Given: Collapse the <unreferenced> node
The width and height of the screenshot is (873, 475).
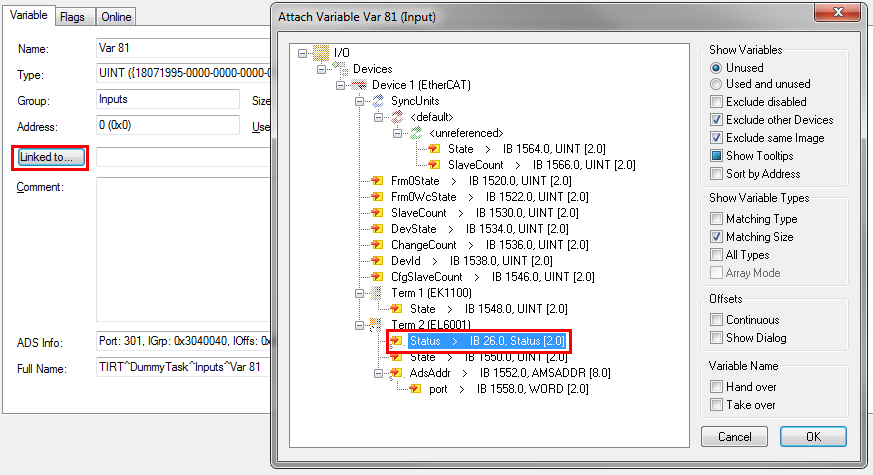Looking at the screenshot, I should point(397,133).
